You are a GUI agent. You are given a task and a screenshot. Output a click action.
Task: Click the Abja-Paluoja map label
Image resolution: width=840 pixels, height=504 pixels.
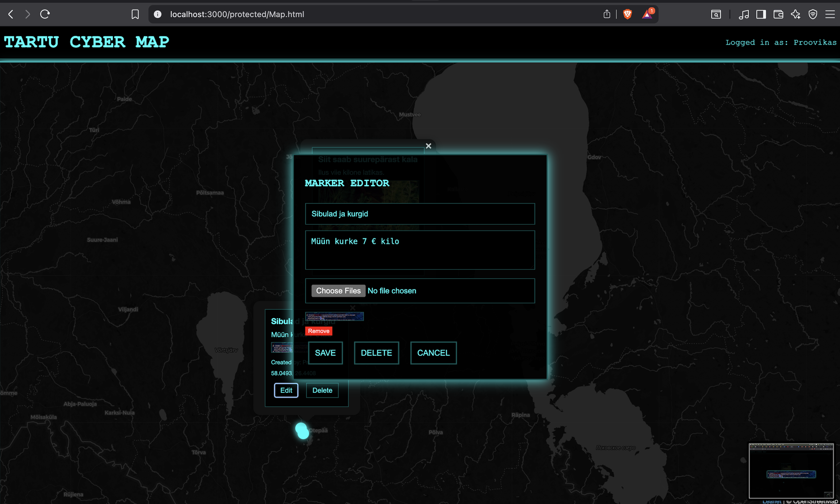pyautogui.click(x=80, y=404)
